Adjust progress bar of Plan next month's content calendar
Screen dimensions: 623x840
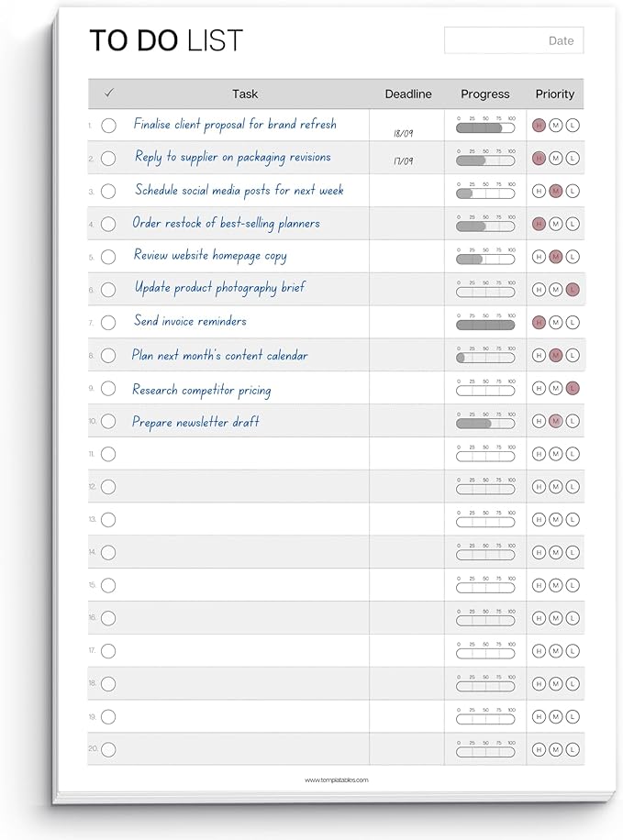[x=485, y=358]
